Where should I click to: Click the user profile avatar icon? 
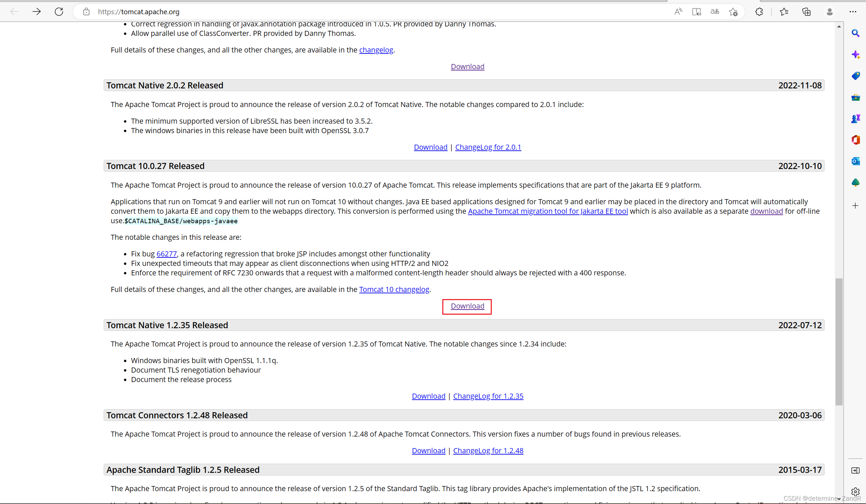click(x=829, y=12)
